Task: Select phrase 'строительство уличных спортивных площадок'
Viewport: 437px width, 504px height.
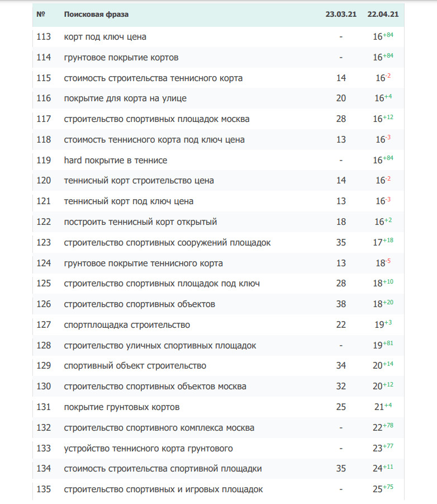Action: 160,346
